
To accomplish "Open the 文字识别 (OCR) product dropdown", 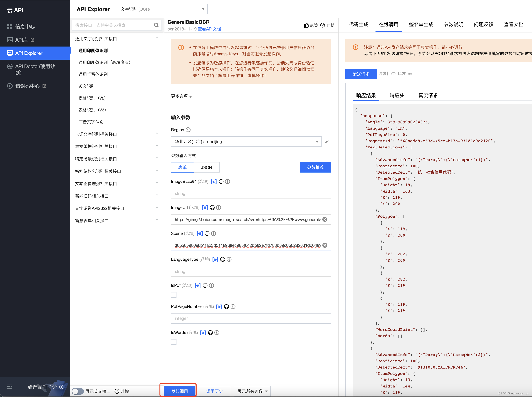I will click(162, 9).
